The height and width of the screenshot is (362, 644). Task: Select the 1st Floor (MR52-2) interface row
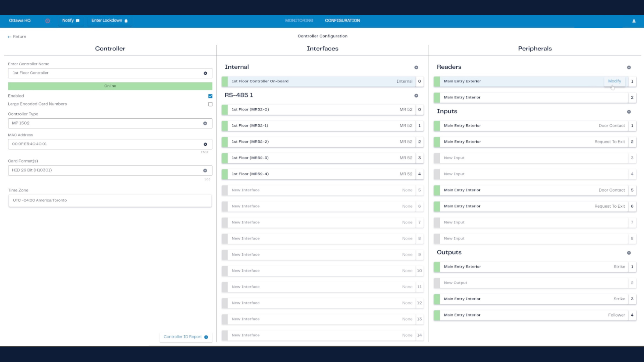coord(319,142)
